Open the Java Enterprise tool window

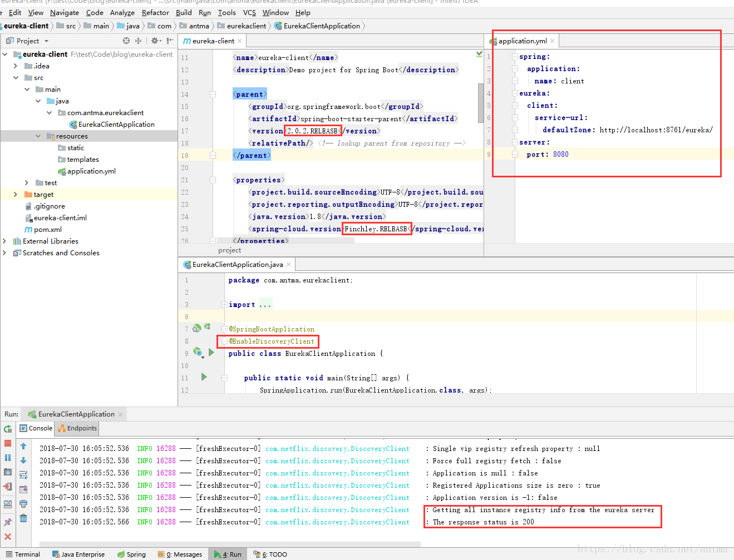[x=78, y=554]
